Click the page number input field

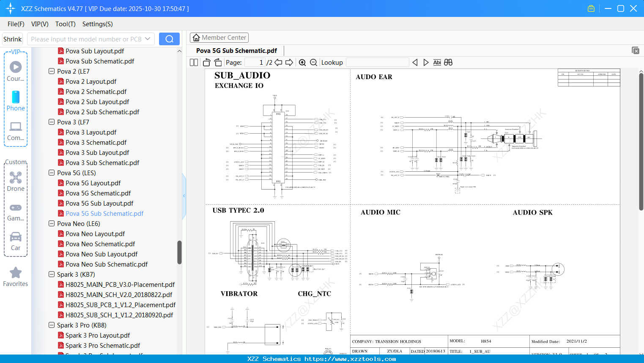click(x=254, y=62)
